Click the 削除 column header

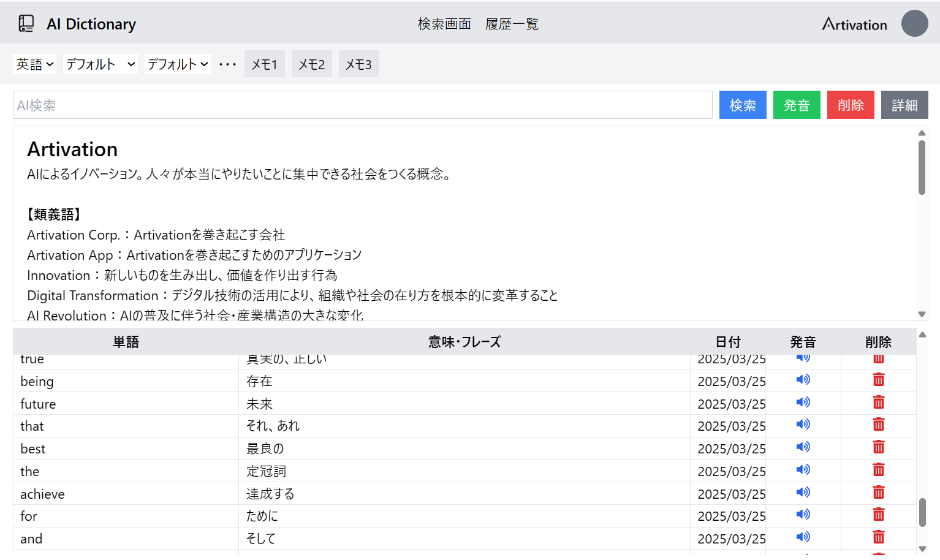click(x=878, y=342)
